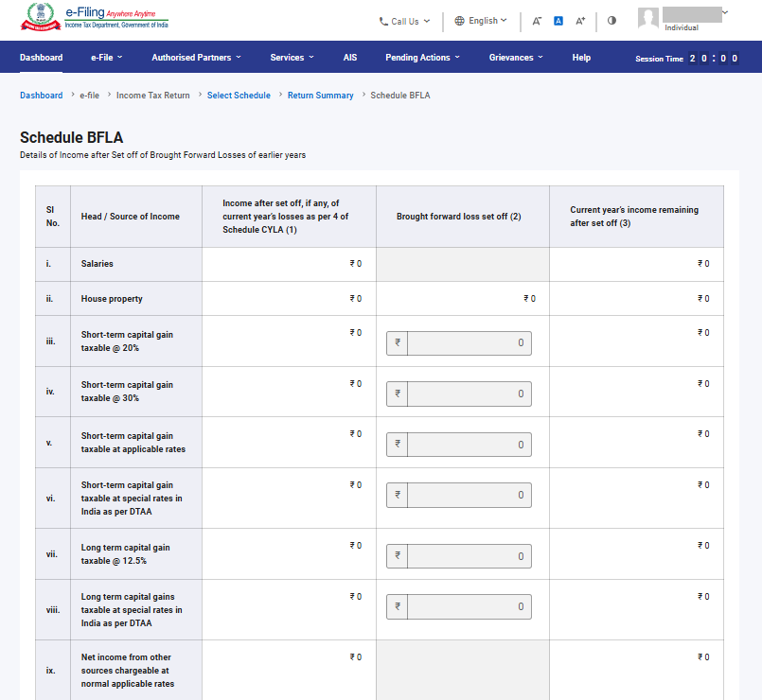This screenshot has width=762, height=700.
Task: Expand the Grievances menu
Action: [516, 58]
